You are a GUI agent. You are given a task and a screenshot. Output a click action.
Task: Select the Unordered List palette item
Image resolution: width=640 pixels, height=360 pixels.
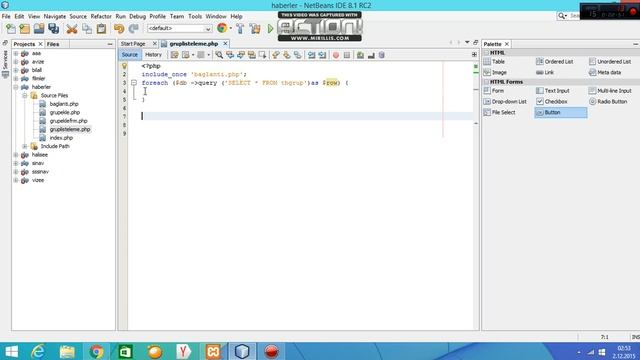(x=610, y=62)
